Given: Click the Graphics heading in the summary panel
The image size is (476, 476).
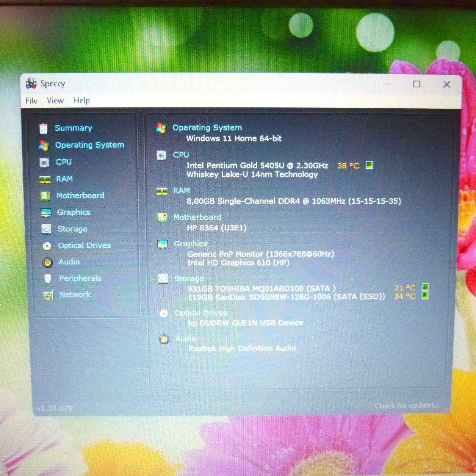Looking at the screenshot, I should click(x=190, y=244).
